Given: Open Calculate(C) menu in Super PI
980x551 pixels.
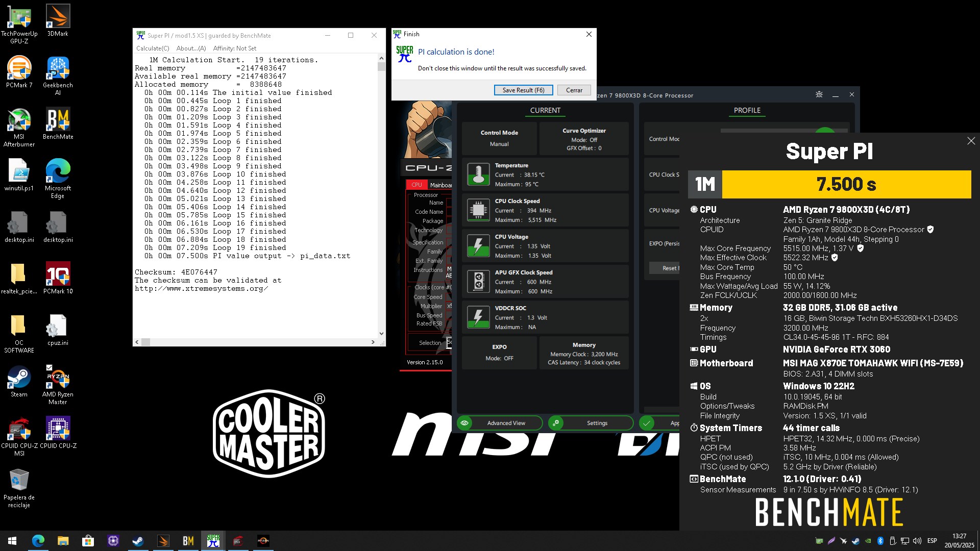Looking at the screenshot, I should click(x=153, y=48).
